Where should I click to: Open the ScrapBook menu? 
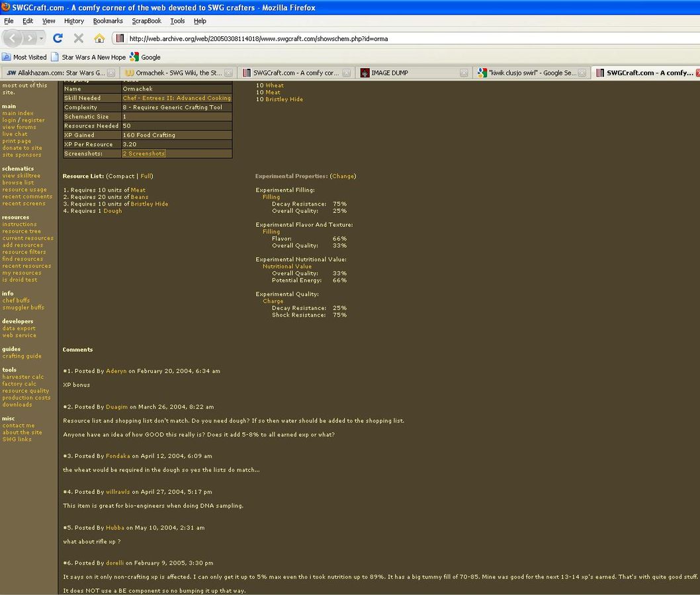(146, 21)
